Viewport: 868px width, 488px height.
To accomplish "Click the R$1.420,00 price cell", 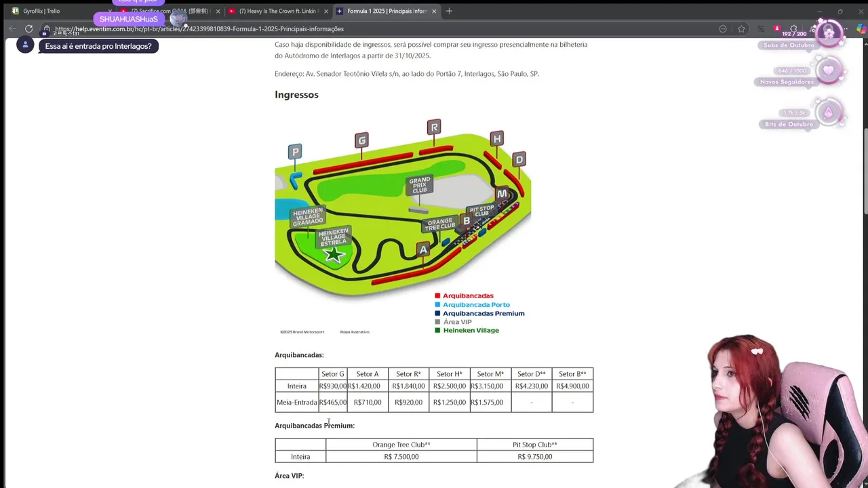I will (x=368, y=386).
